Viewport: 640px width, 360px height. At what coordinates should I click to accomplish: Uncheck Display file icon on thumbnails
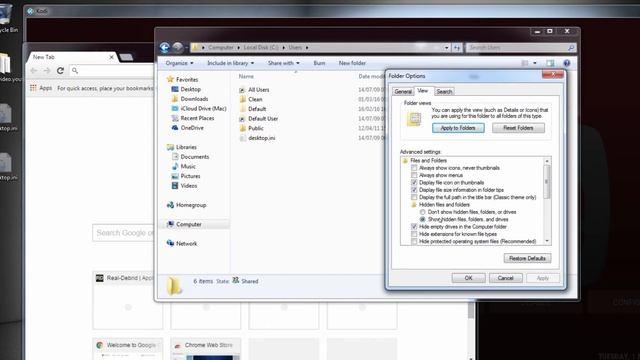coord(414,182)
